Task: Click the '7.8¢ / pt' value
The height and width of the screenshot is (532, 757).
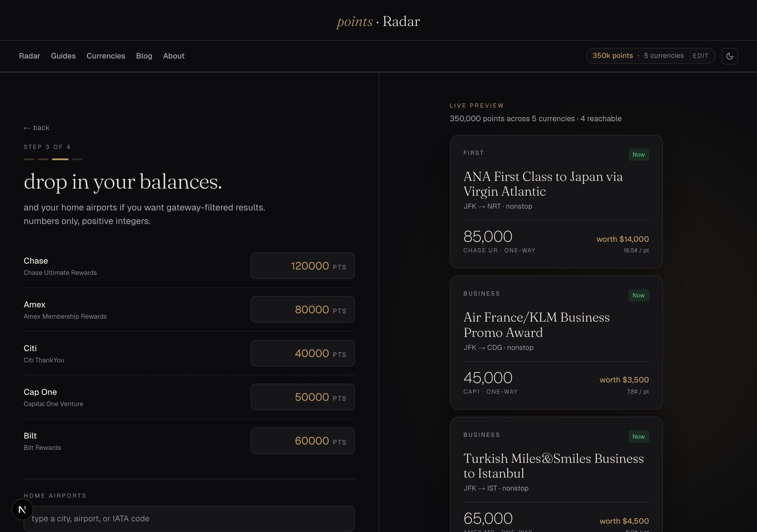Action: coord(638,392)
